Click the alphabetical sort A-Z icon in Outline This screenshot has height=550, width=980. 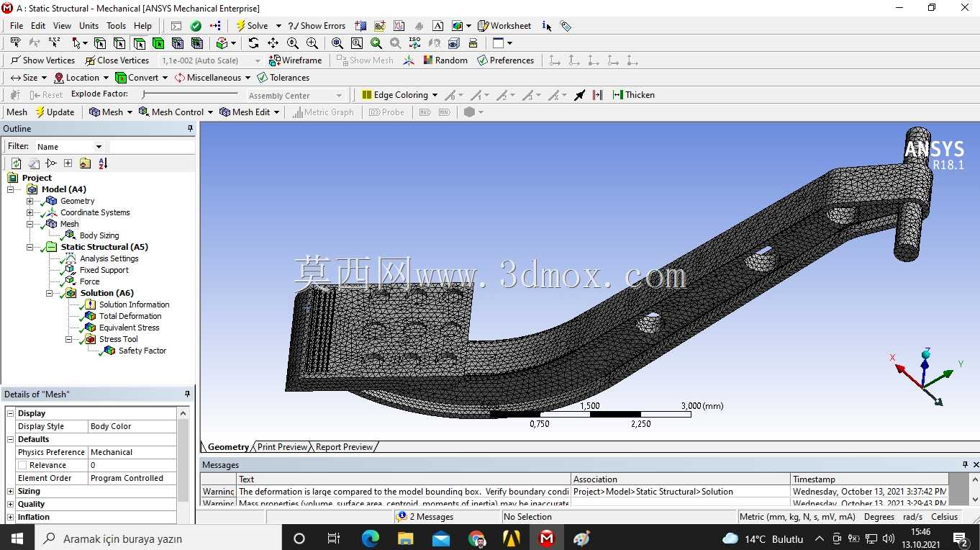(x=103, y=163)
